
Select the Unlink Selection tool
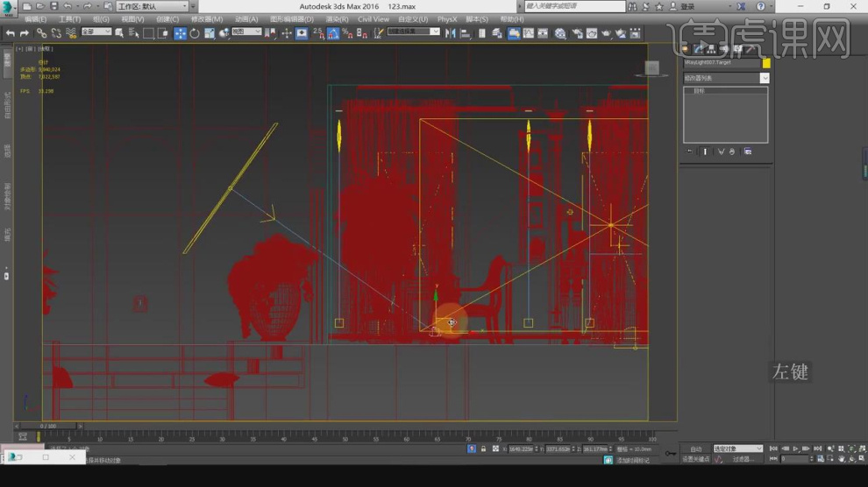pyautogui.click(x=56, y=33)
